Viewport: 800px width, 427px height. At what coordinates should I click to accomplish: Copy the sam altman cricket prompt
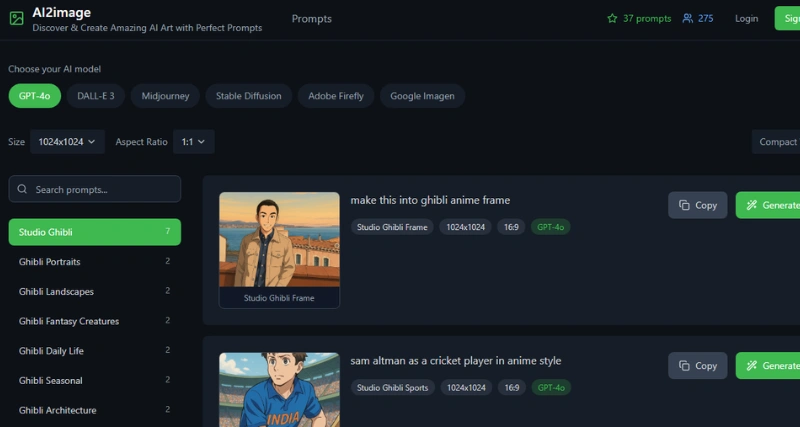[x=697, y=366]
